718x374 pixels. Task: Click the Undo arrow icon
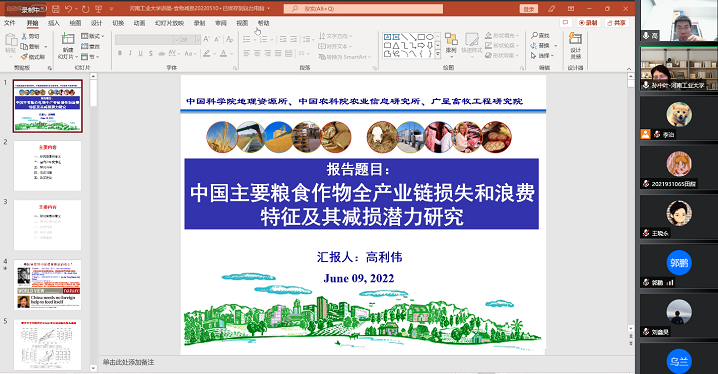(68, 9)
